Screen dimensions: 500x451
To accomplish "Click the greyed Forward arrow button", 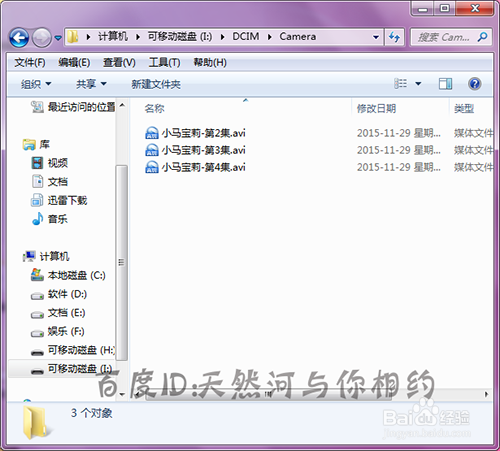I will (x=41, y=37).
